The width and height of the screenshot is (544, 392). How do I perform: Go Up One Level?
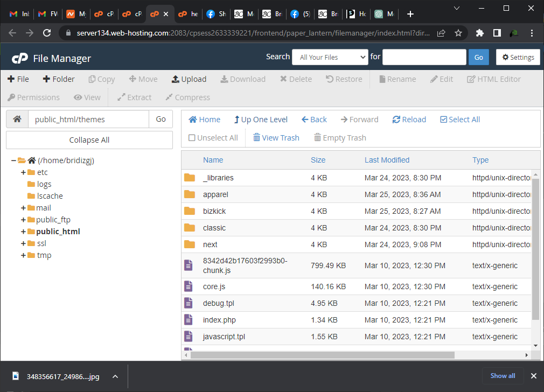pyautogui.click(x=260, y=120)
